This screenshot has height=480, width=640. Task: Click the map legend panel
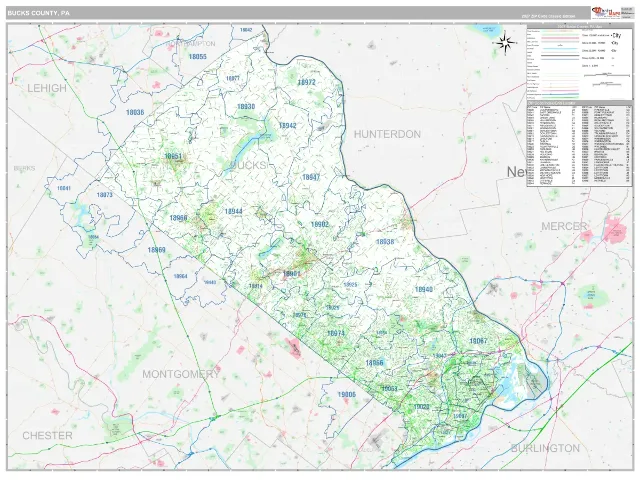pos(580,62)
